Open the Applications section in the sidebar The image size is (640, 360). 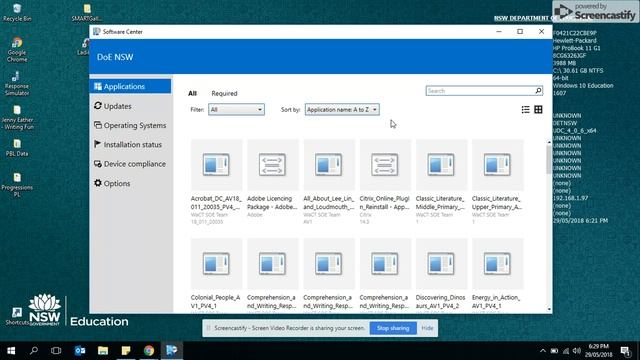[x=130, y=87]
